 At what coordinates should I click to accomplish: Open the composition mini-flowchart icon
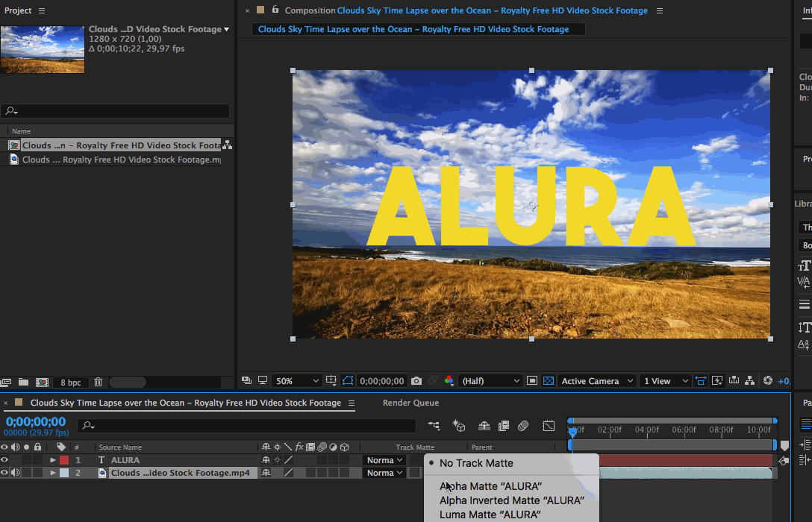point(434,426)
